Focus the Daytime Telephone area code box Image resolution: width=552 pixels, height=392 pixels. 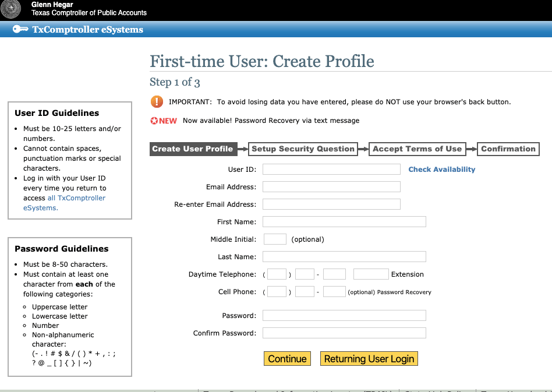(x=277, y=274)
